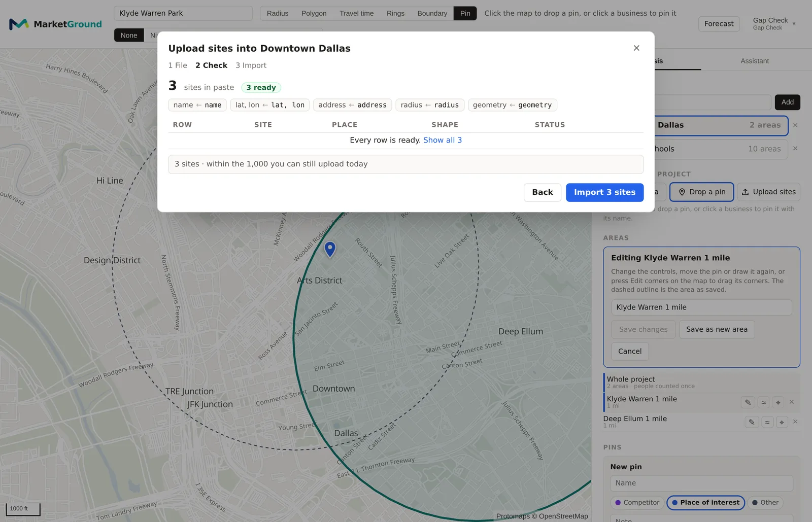The width and height of the screenshot is (812, 522).
Task: Click the New pin Name field
Action: [x=701, y=483]
